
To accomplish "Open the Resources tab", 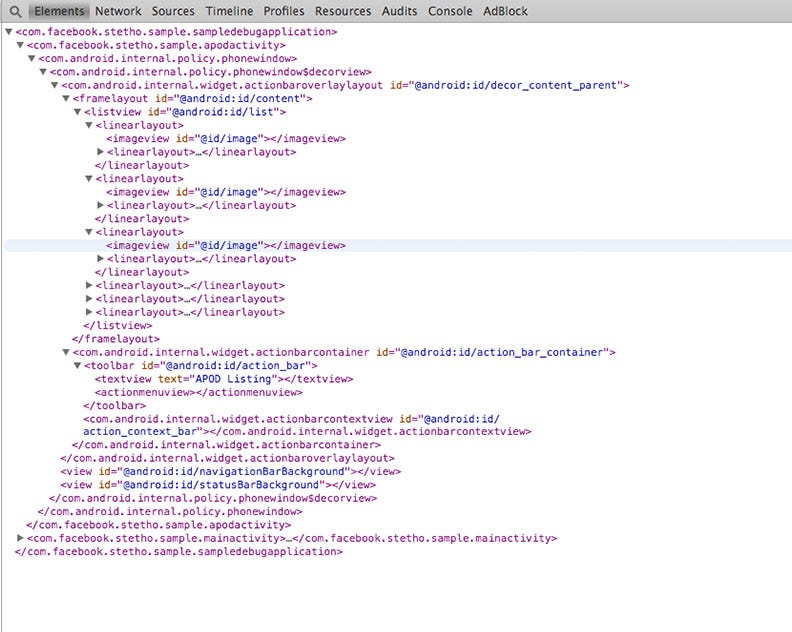I will (x=343, y=11).
